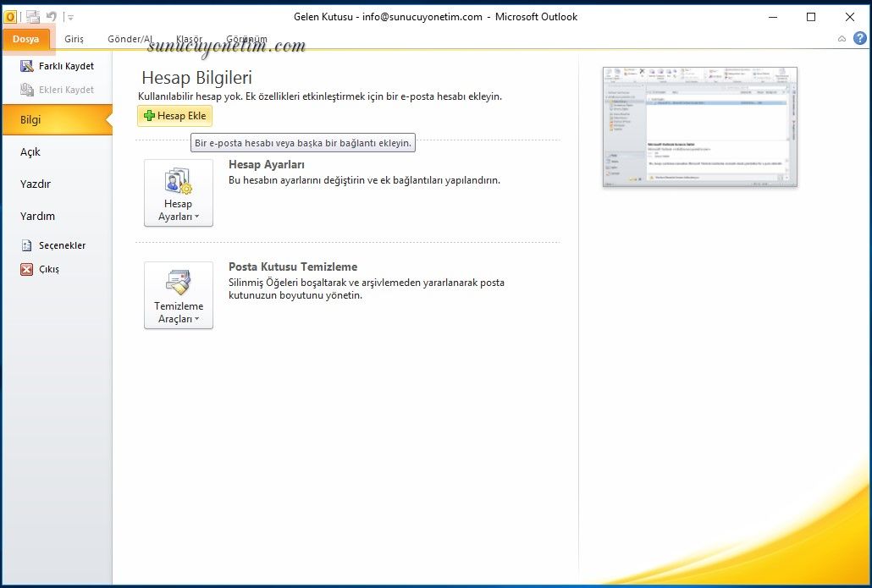Minimize the Outlook window
The image size is (872, 588).
tap(773, 17)
